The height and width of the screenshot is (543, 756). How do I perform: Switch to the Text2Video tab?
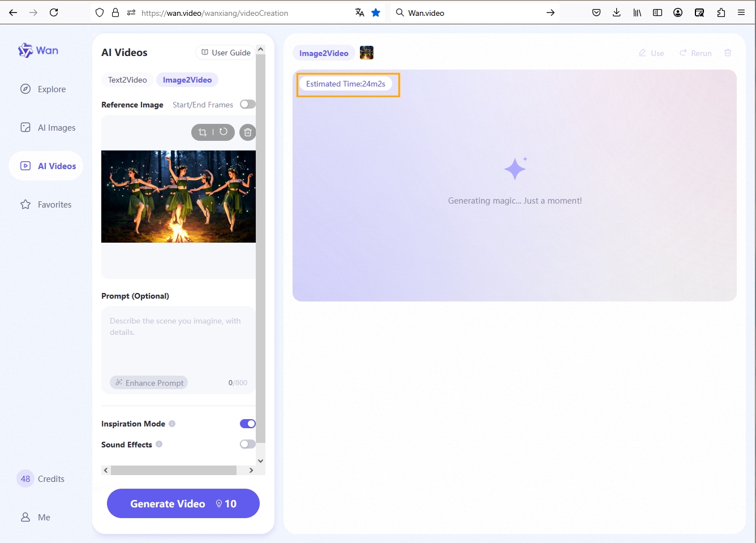[127, 80]
